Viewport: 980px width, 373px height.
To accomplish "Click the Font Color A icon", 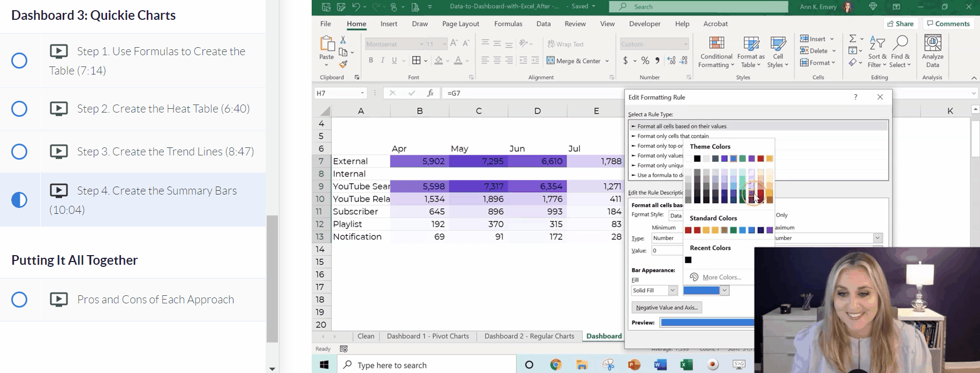I will coord(458,61).
